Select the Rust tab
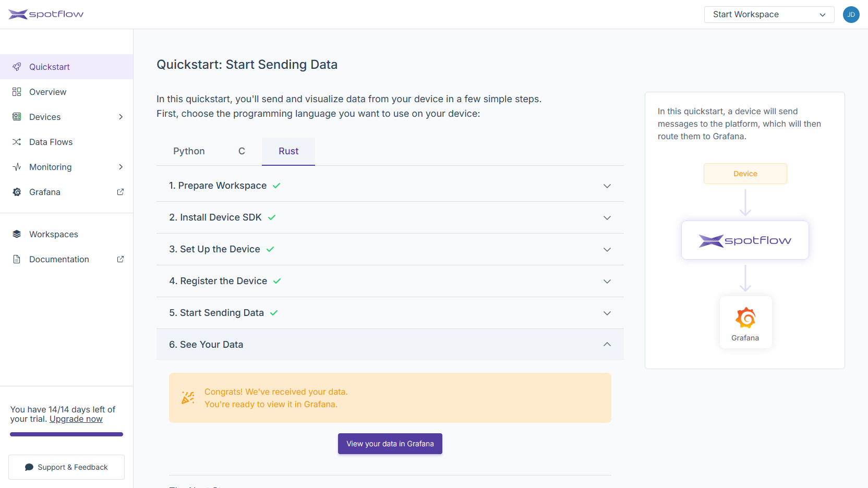The image size is (868, 488). pos(288,151)
